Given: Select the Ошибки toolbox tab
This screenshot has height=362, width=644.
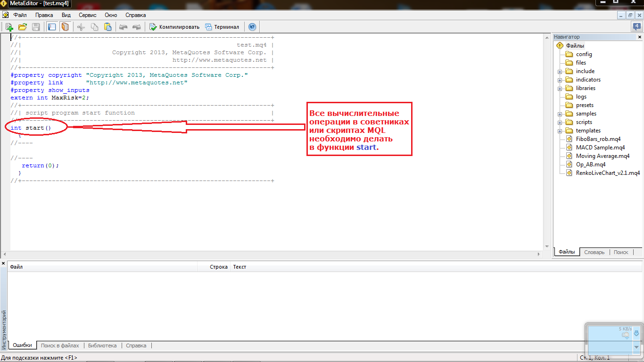Looking at the screenshot, I should (x=22, y=346).
